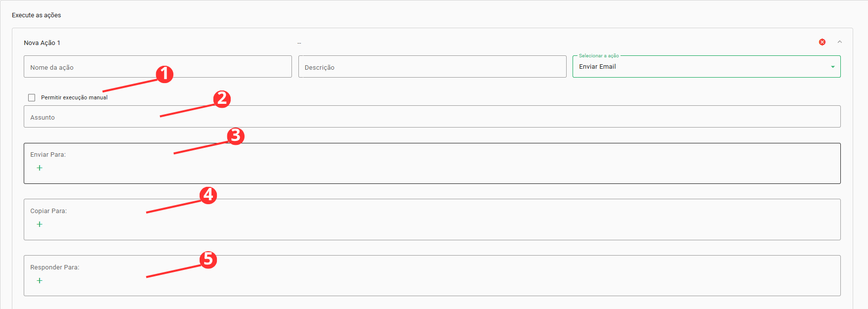Open the Selecionar a ação dropdown
868x309 pixels.
[x=702, y=67]
